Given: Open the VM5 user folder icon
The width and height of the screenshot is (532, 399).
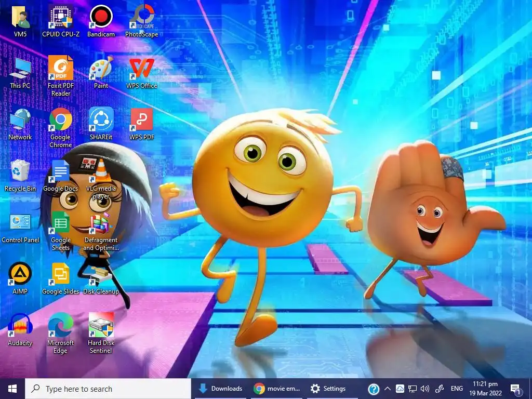Looking at the screenshot, I should 20,21.
